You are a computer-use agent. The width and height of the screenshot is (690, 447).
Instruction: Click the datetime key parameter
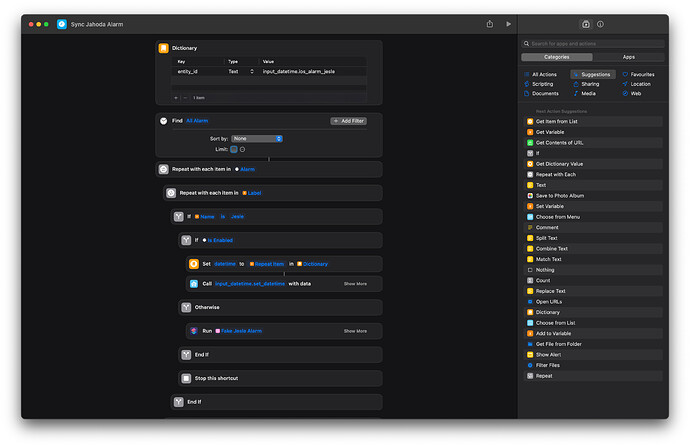pos(225,264)
